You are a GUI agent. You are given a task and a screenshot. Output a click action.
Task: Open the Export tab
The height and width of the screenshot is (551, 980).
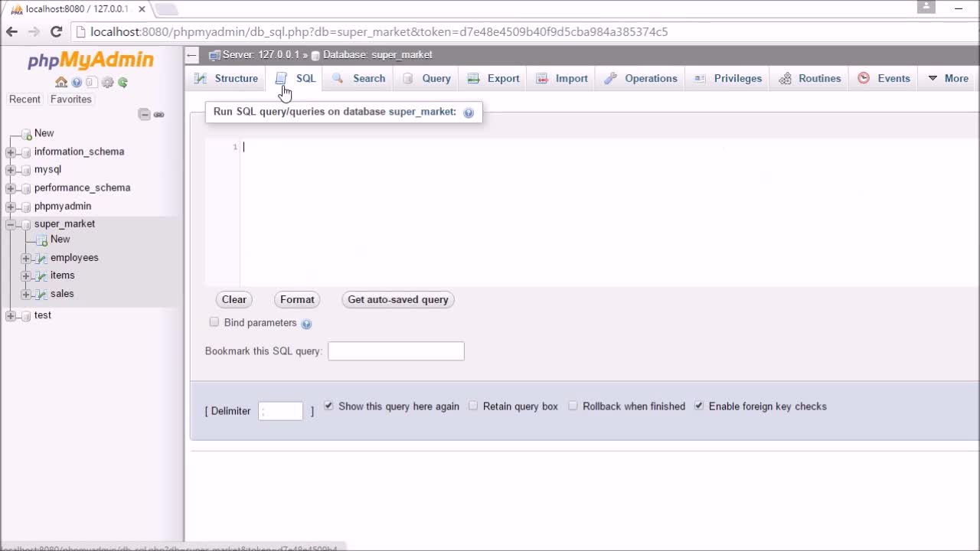tap(494, 78)
